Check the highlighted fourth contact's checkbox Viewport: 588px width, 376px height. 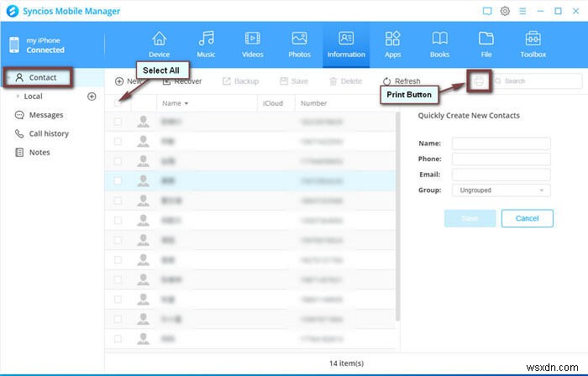118,181
